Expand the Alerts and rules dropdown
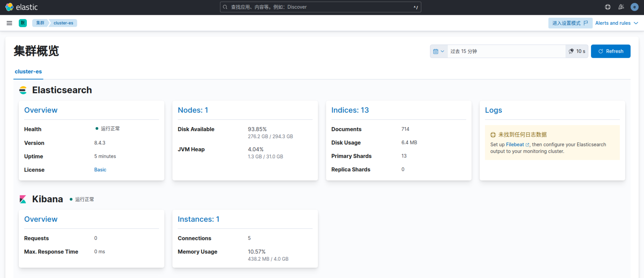The height and width of the screenshot is (278, 644). pyautogui.click(x=617, y=23)
